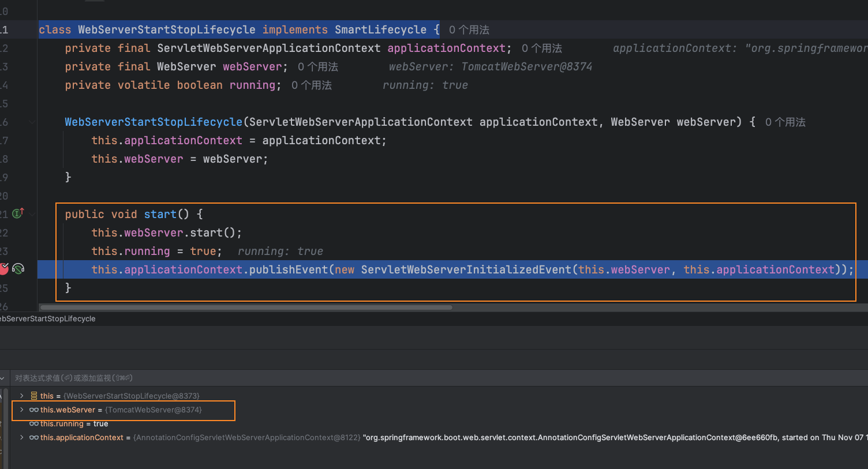
Task: Click the usages hint after running field
Action: (x=312, y=85)
